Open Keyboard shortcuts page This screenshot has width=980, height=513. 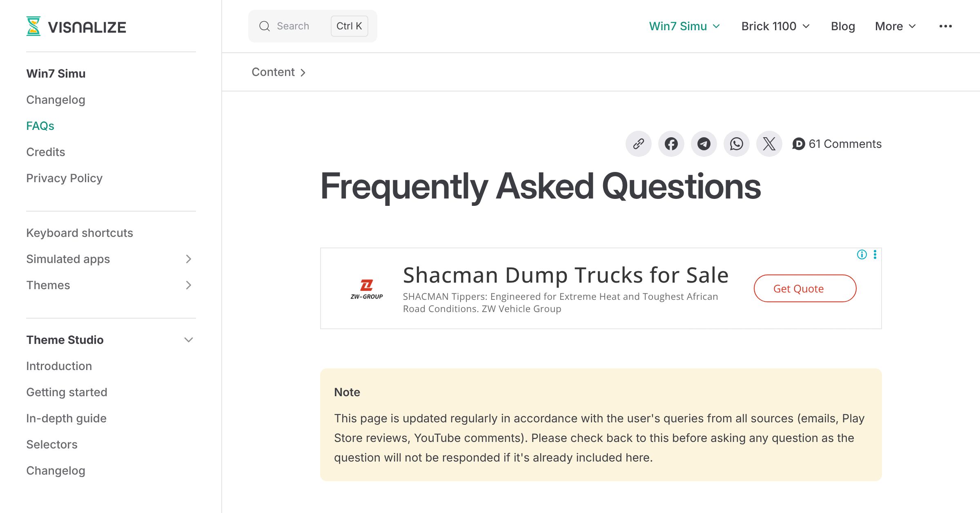80,233
